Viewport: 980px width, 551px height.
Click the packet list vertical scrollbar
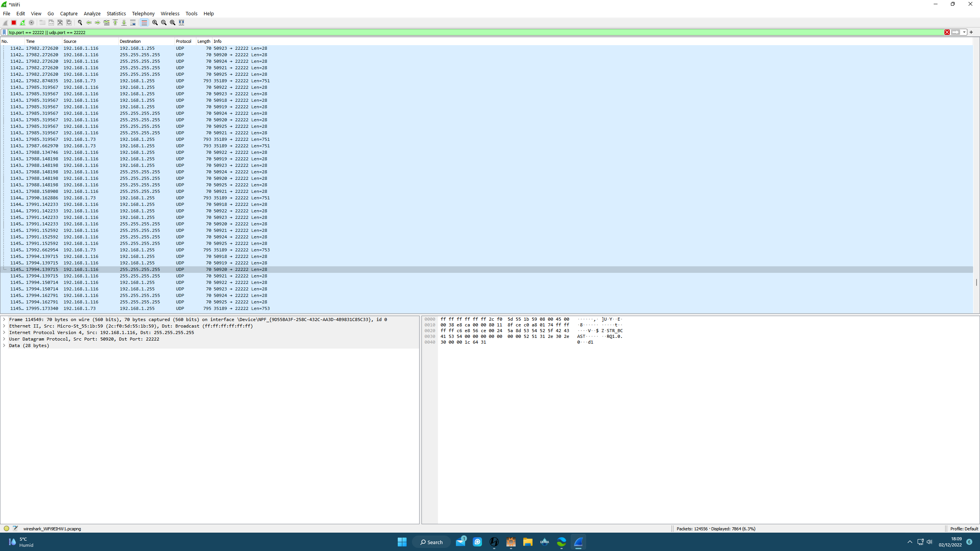coord(977,282)
